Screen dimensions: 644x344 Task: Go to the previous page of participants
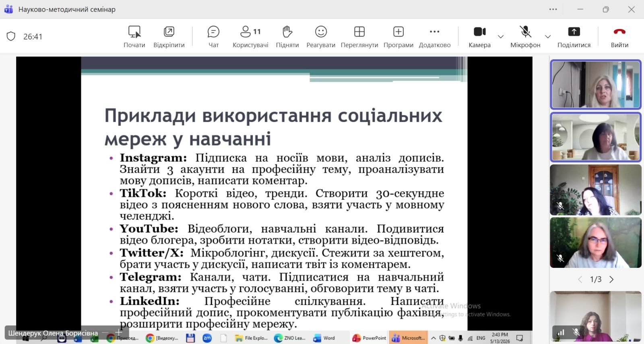click(x=580, y=280)
